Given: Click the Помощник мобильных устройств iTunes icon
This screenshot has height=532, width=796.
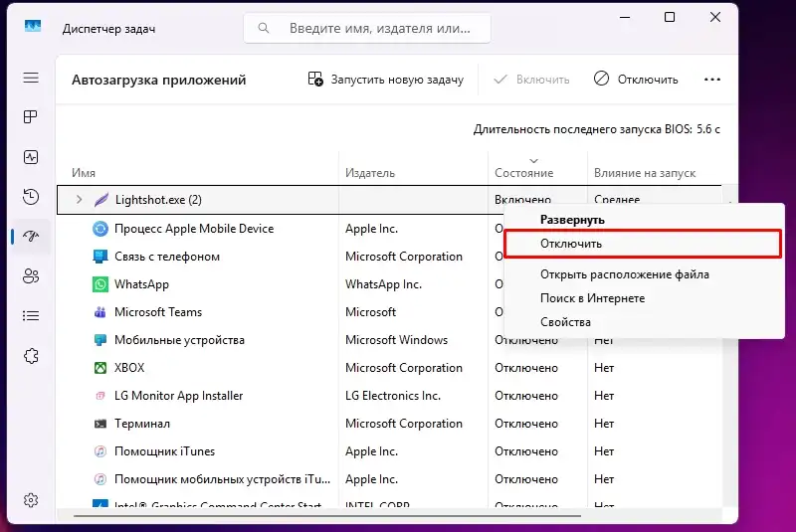Looking at the screenshot, I should (100, 479).
